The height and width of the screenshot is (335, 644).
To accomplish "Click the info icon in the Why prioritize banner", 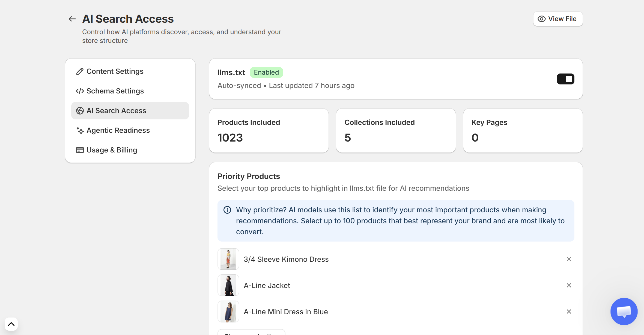I will 227,210.
